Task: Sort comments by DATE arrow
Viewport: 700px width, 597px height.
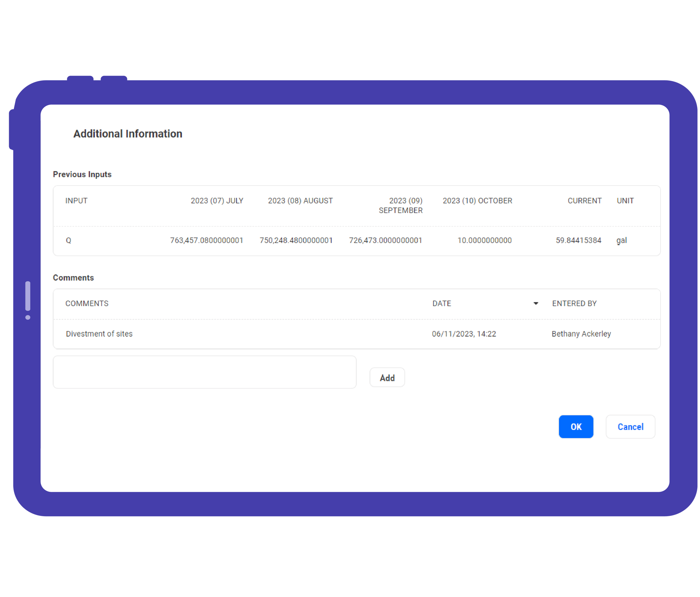Action: pyautogui.click(x=535, y=304)
